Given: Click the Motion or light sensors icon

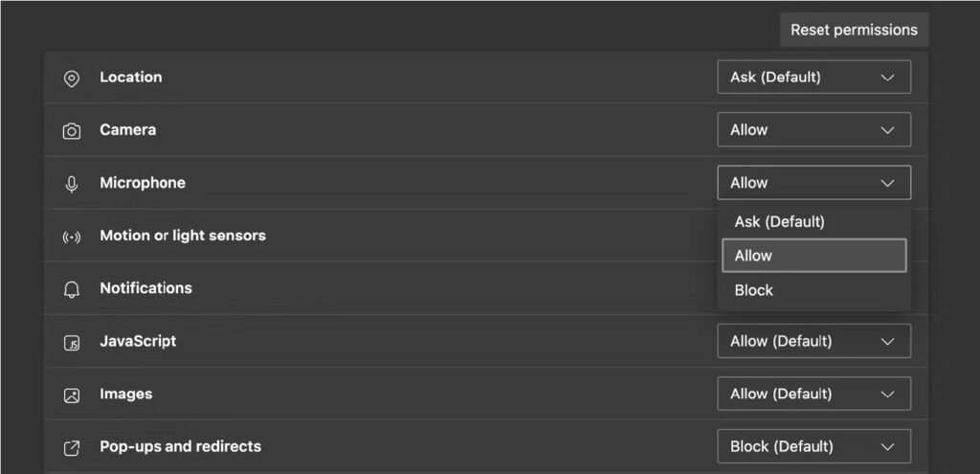Looking at the screenshot, I should [x=72, y=237].
